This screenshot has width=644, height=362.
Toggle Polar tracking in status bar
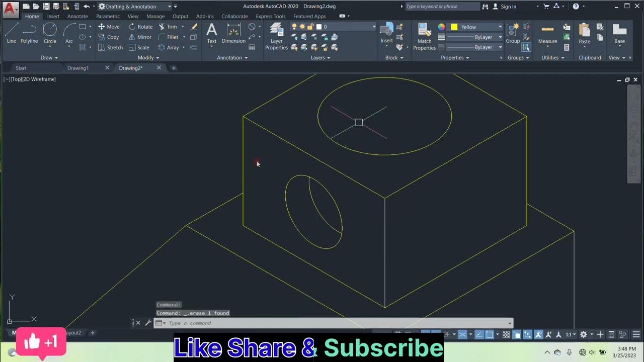point(446,334)
